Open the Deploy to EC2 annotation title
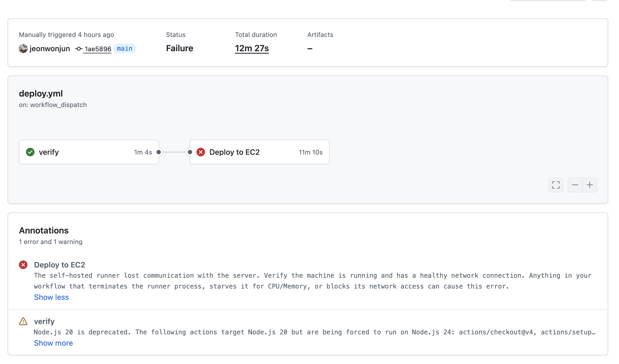 (59, 265)
